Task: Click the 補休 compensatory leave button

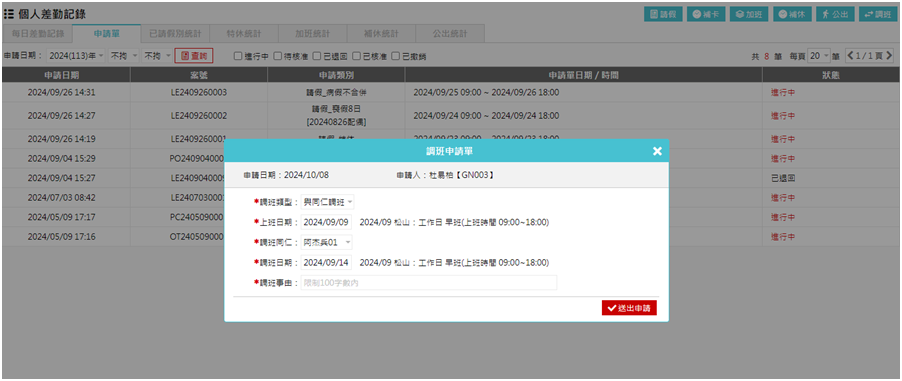Action: click(x=792, y=14)
